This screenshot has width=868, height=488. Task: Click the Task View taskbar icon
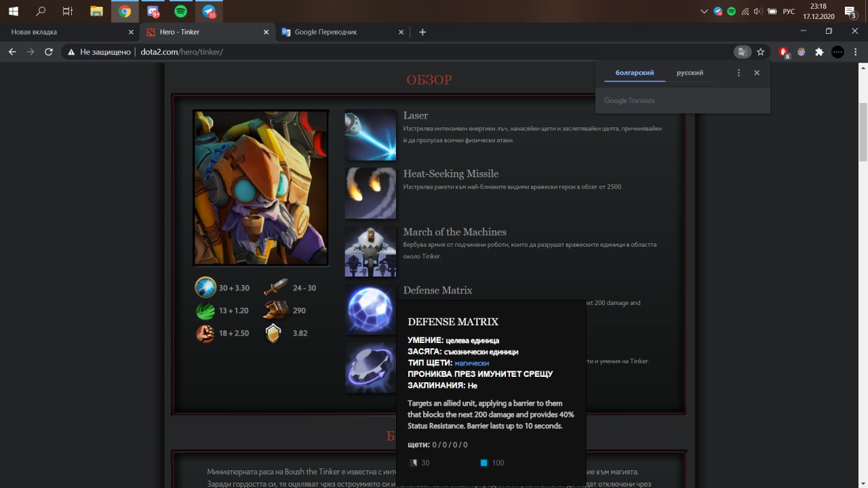[68, 11]
